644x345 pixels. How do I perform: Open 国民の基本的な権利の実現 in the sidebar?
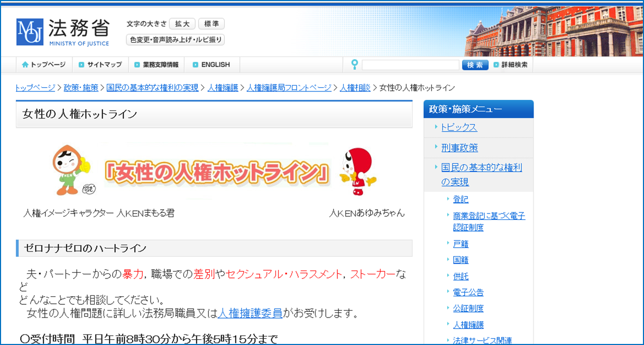(482, 174)
